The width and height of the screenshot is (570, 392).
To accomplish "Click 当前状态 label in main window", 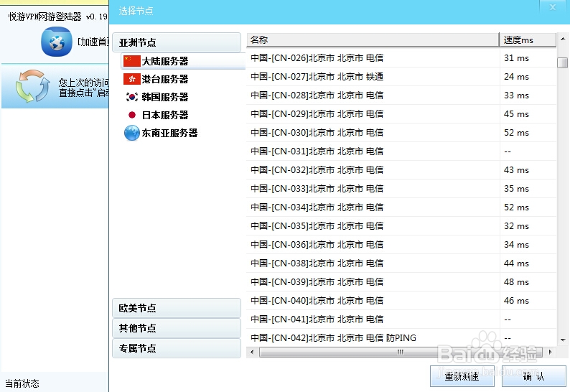I will click(22, 383).
